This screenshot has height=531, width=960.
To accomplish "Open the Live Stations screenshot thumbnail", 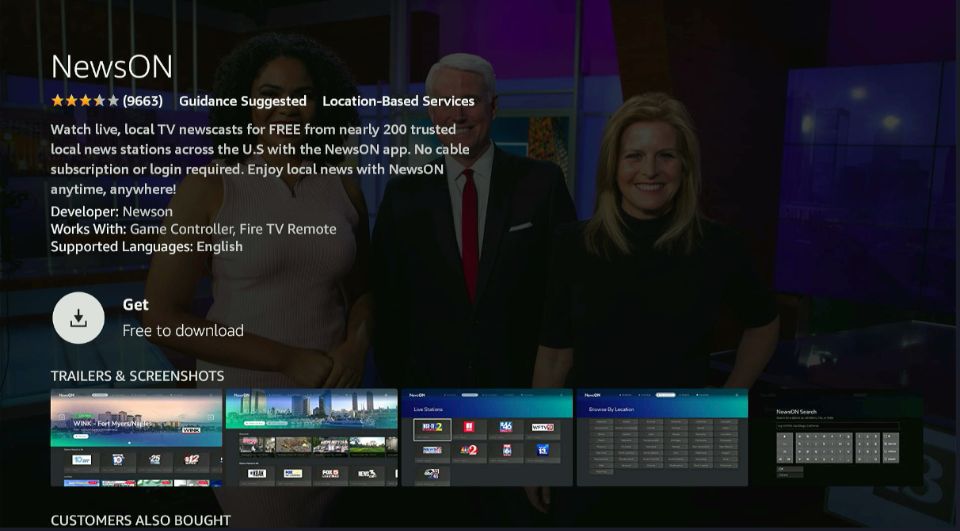I will (x=487, y=437).
